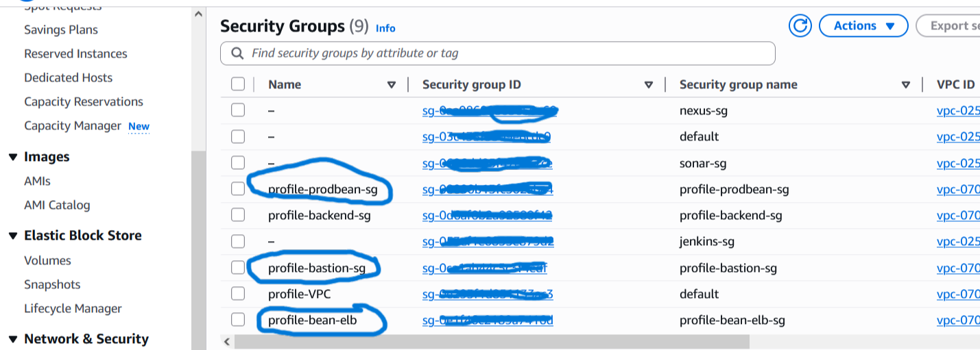980x350 pixels.
Task: Select the profile-bastion-sg row checkbox
Action: pyautogui.click(x=238, y=268)
